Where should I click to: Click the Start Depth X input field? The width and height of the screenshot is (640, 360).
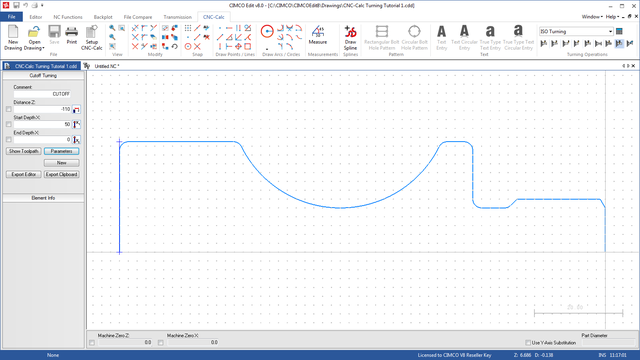(42, 124)
